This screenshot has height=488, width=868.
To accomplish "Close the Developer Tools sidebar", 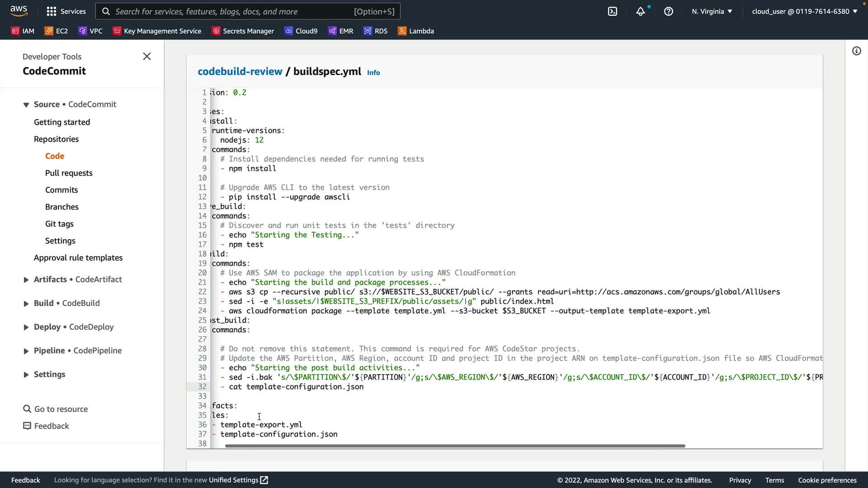I will [147, 56].
